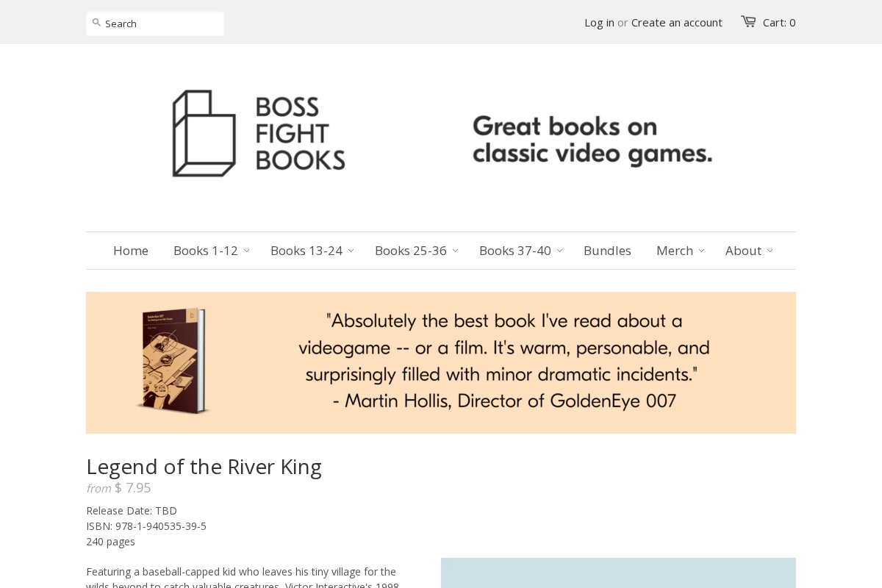
Task: View the cart showing 0 items
Action: [779, 22]
